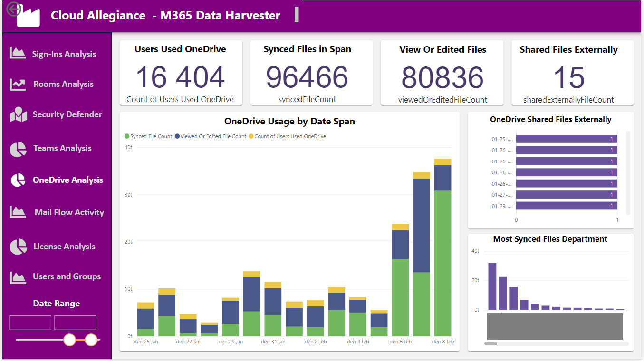The image size is (644, 361).
Task: Click the left date range slider handle
Action: [70, 340]
